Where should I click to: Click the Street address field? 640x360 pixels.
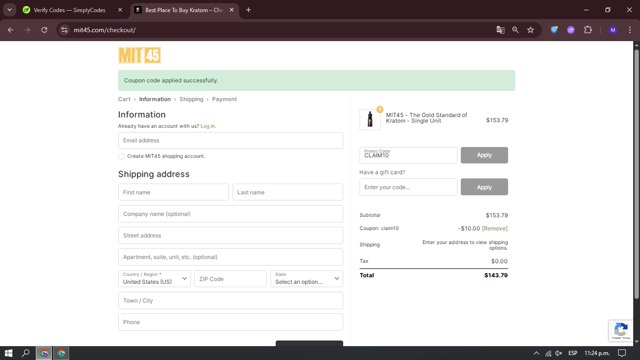(x=230, y=236)
